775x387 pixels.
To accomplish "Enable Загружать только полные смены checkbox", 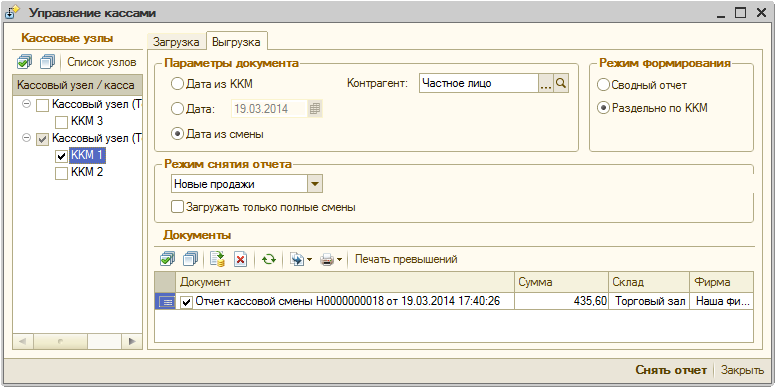I will [x=177, y=207].
